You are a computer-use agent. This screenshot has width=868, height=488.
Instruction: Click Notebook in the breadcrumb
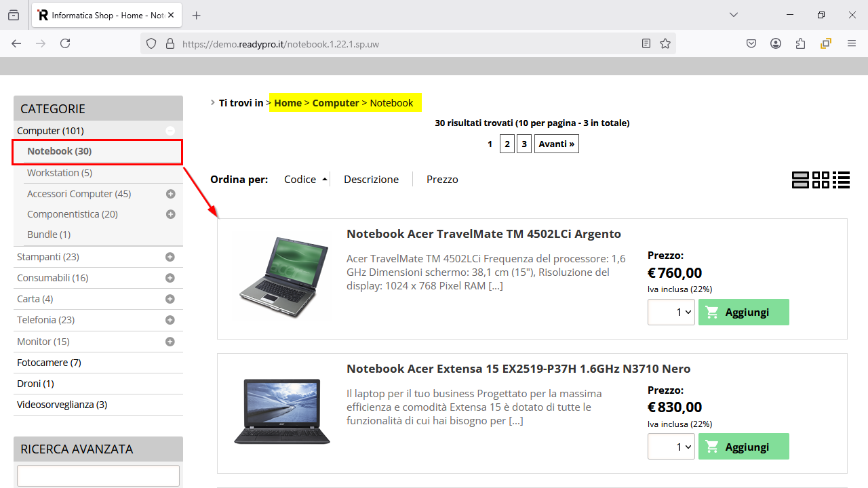click(x=391, y=103)
